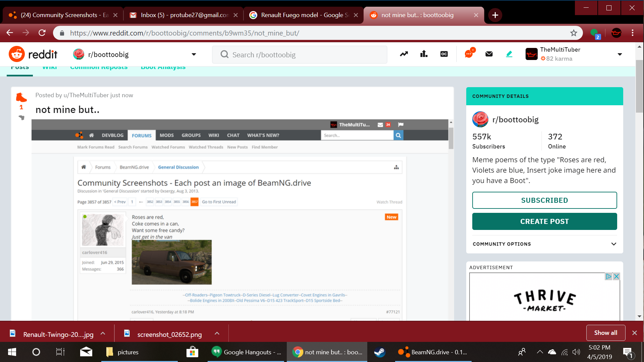Click the CREATE POST button

click(544, 221)
